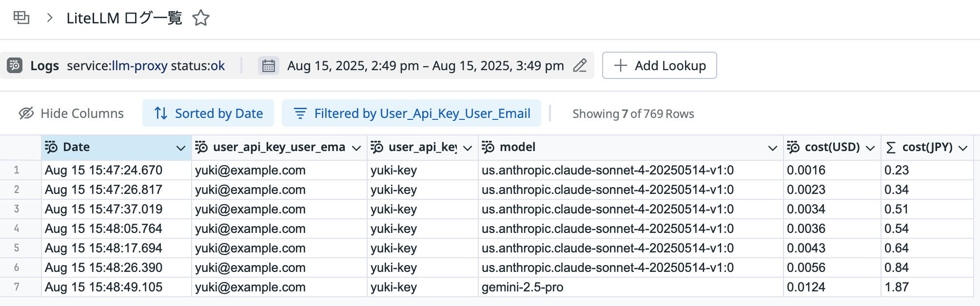This screenshot has width=980, height=306.
Task: Select row number 7
Action: tap(17, 287)
